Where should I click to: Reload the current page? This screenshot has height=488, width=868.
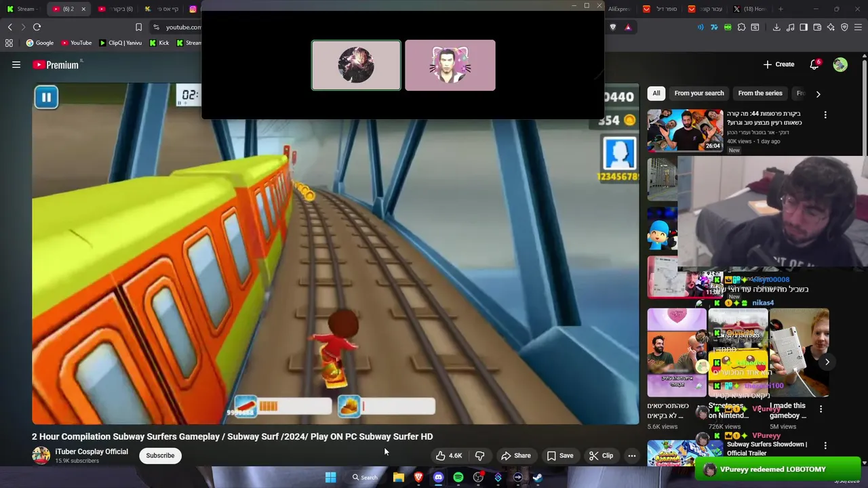tap(37, 27)
